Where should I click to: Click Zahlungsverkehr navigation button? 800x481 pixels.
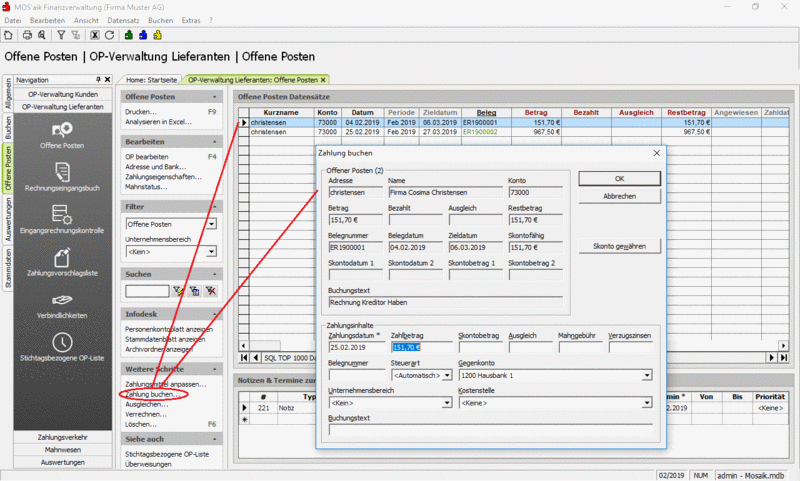coord(63,437)
